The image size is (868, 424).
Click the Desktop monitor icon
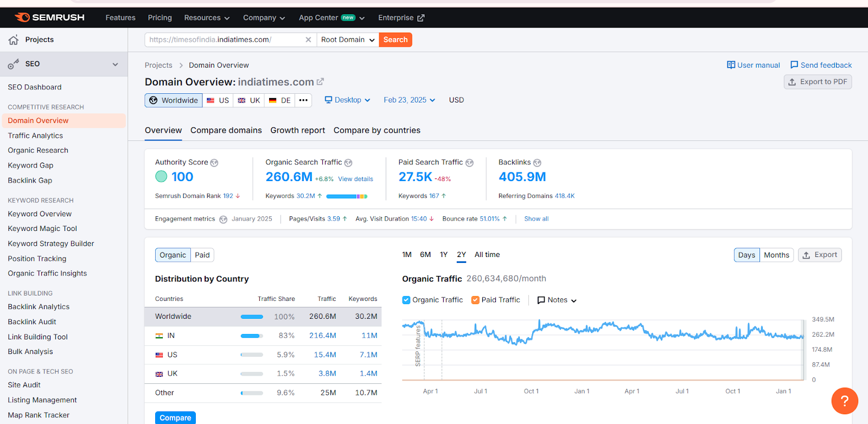(328, 100)
